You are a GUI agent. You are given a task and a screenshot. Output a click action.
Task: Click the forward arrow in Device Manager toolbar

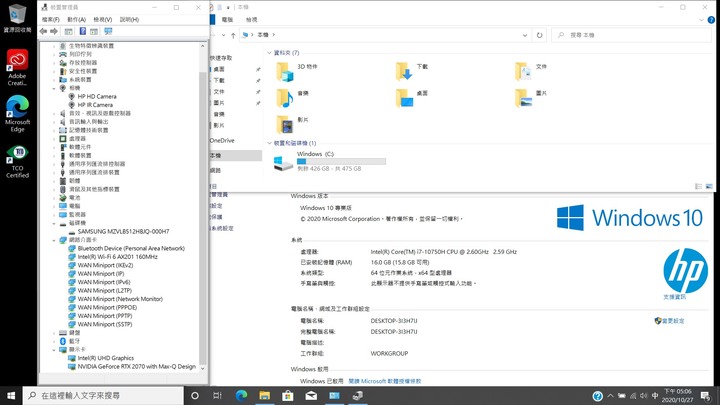pyautogui.click(x=54, y=31)
